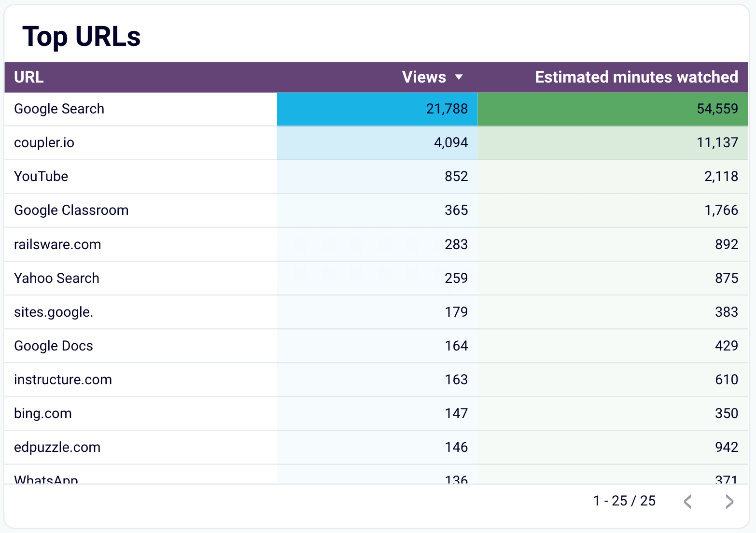Click the Views column header label
This screenshot has height=533, width=756.
point(424,77)
